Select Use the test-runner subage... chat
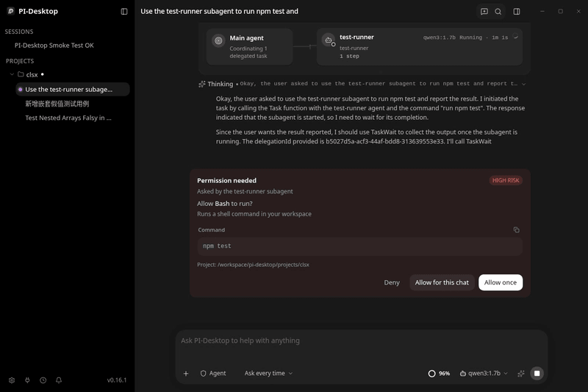Screen dimensions: 588x392 73,89
